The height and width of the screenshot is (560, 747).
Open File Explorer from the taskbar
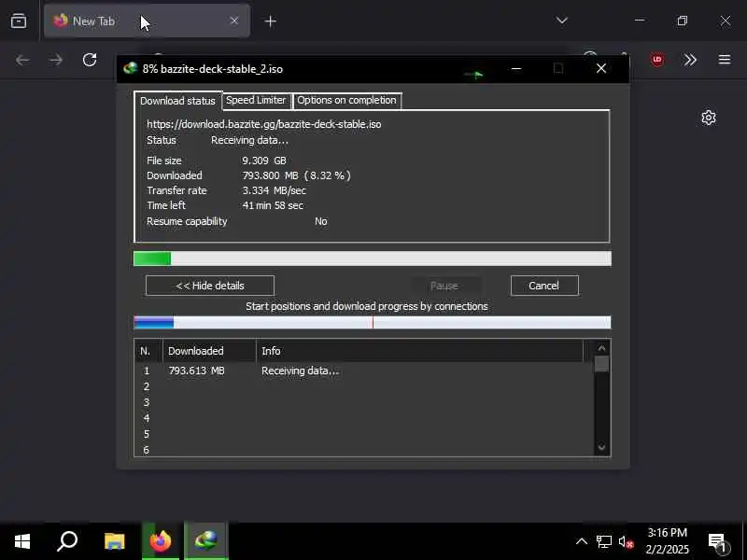[114, 541]
